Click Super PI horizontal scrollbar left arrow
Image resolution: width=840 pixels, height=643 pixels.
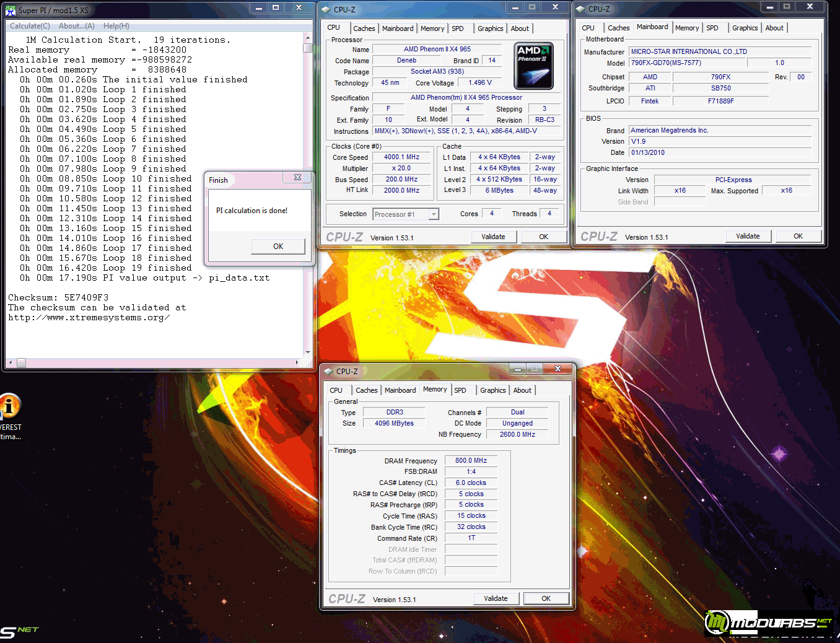coord(9,362)
